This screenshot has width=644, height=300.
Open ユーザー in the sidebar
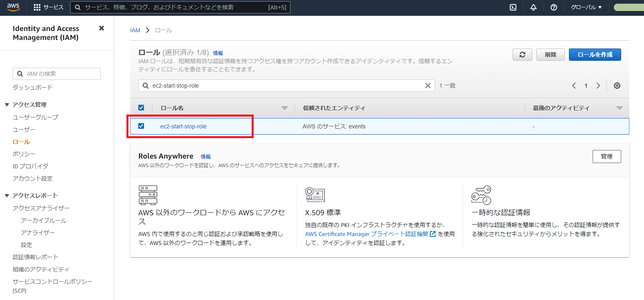point(24,129)
